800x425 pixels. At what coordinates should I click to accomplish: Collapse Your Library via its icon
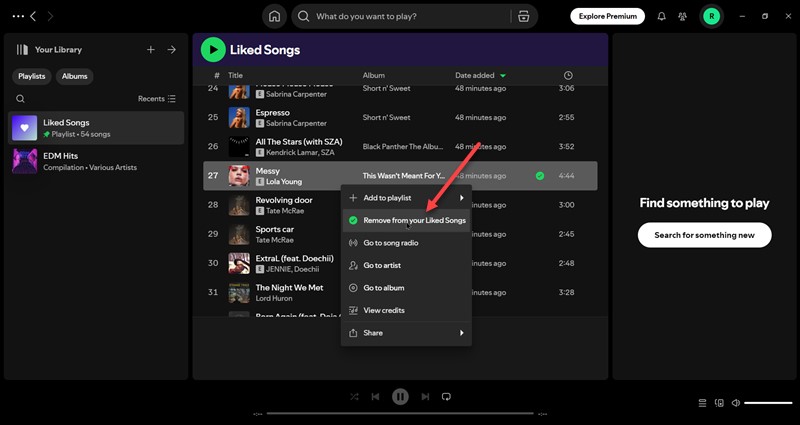pos(22,49)
